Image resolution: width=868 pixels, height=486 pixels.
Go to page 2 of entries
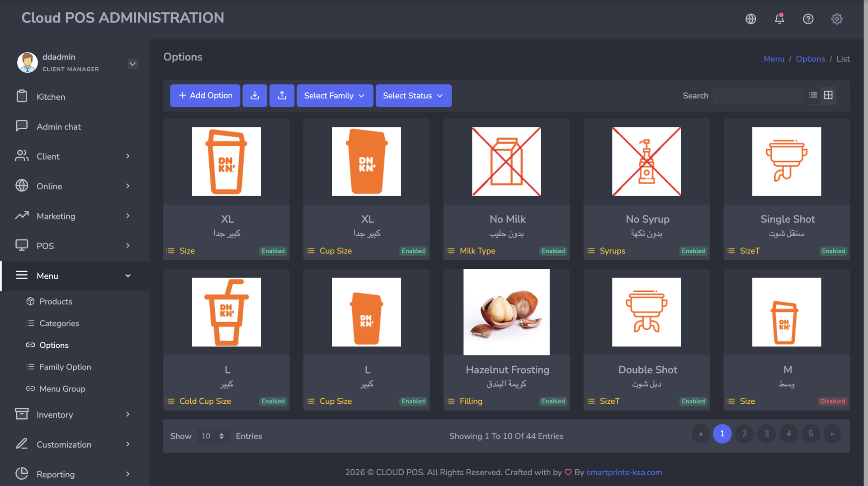tap(744, 434)
